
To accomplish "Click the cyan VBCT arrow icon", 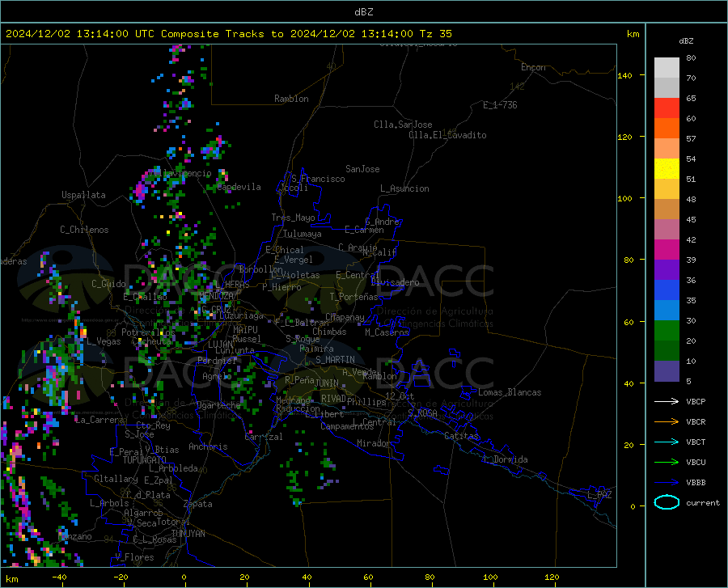I will point(667,442).
